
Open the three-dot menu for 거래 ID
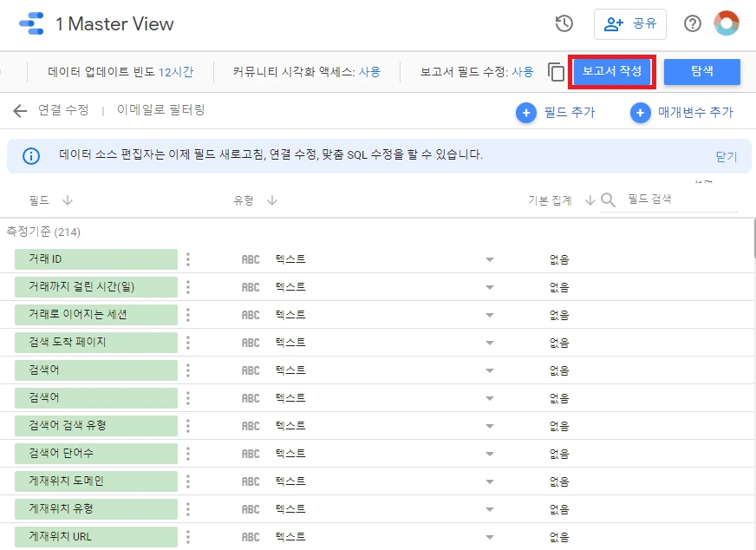coord(188,259)
